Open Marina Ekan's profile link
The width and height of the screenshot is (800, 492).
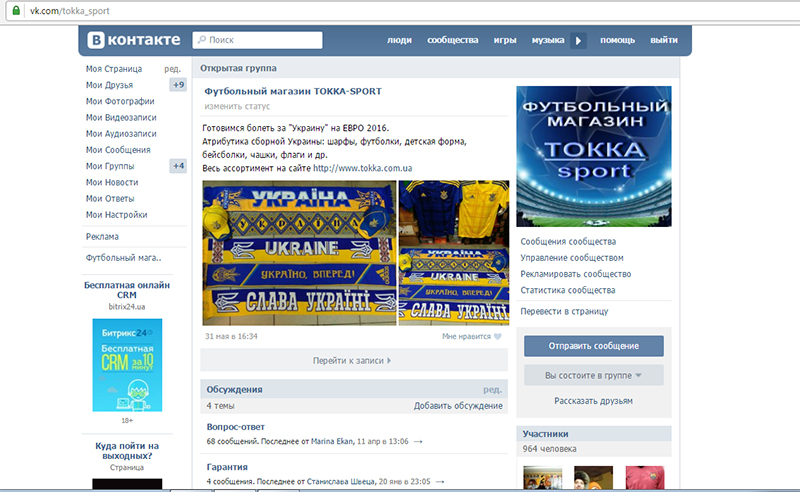(332, 441)
